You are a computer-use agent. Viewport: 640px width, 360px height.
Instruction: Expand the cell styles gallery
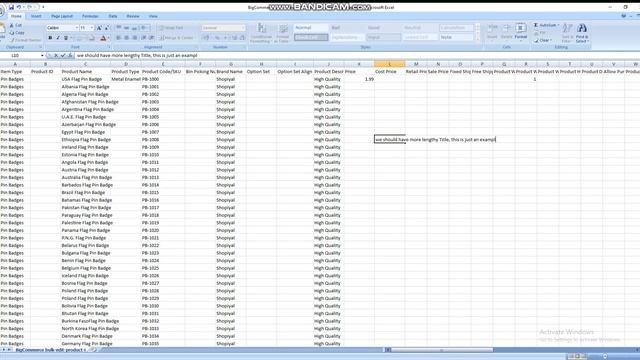(x=478, y=38)
